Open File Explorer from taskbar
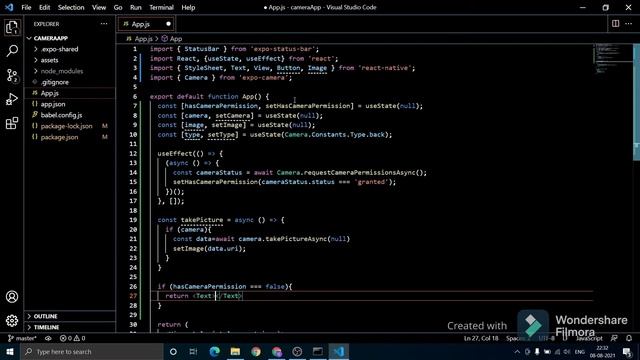This screenshot has height=360, width=640. [235, 351]
